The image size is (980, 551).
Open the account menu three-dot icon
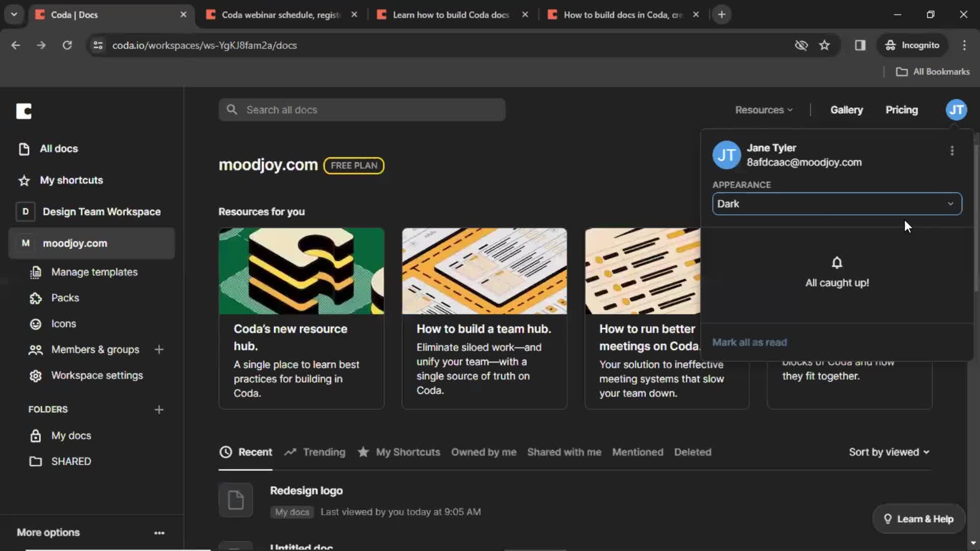[952, 151]
